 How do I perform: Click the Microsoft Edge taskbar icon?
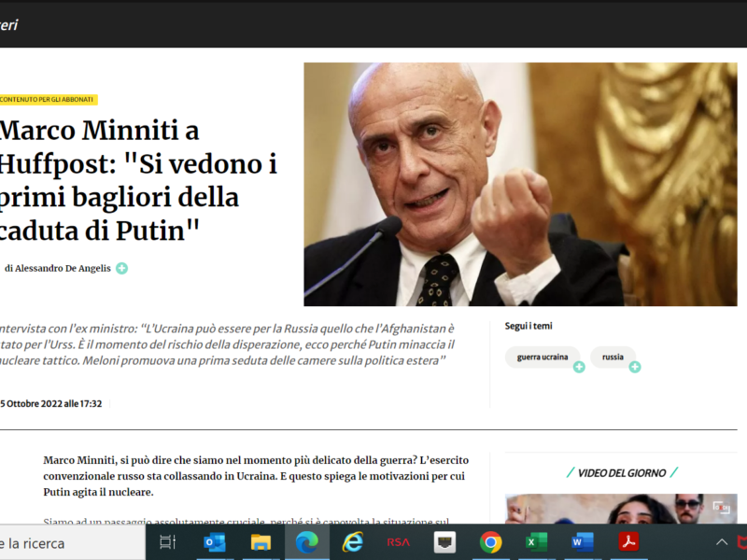coord(307,542)
